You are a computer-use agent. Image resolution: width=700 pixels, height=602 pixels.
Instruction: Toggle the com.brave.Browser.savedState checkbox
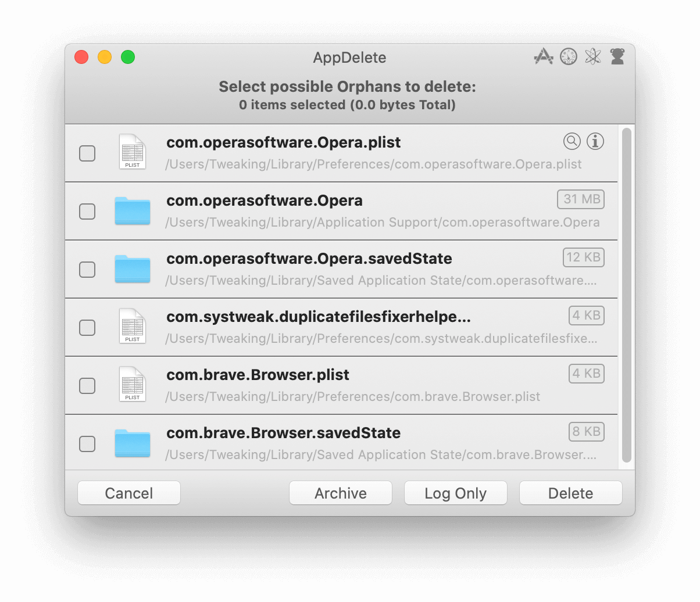click(x=87, y=444)
